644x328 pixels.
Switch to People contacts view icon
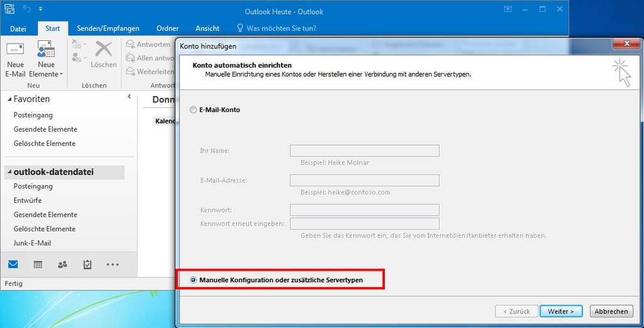click(62, 264)
